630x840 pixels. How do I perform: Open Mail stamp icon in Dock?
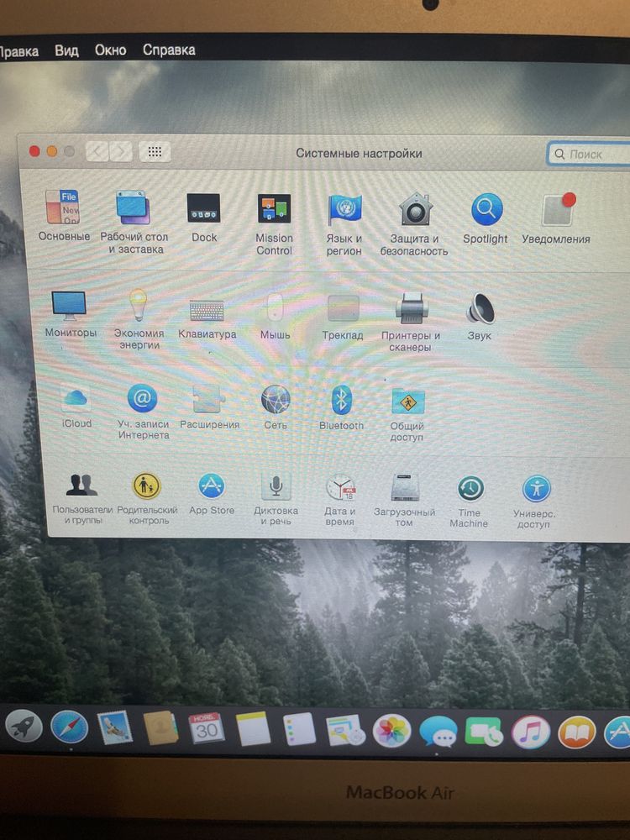(115, 728)
